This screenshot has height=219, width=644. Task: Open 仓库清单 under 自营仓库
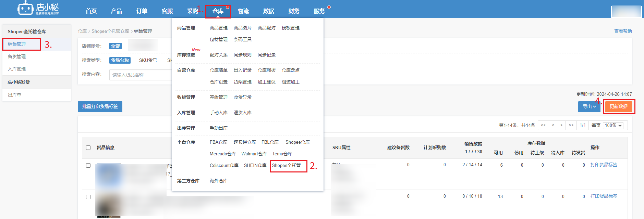point(219,70)
